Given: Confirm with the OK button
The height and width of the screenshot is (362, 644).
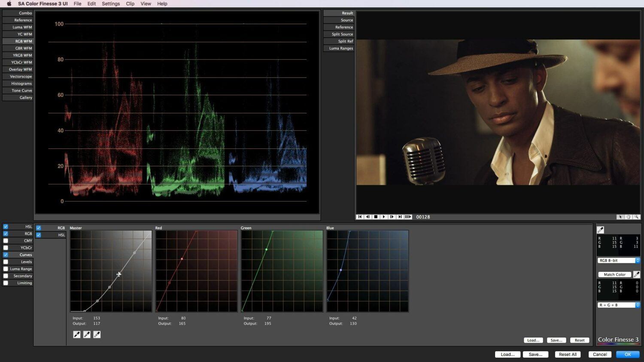Looking at the screenshot, I should 628,354.
